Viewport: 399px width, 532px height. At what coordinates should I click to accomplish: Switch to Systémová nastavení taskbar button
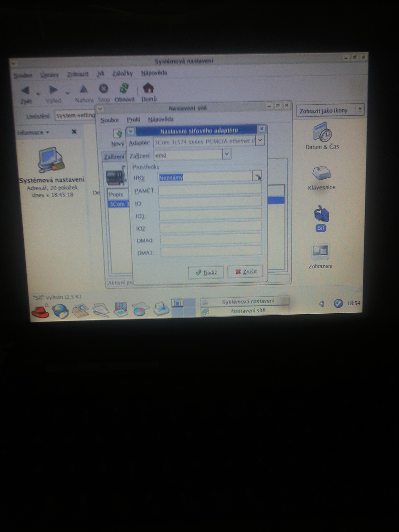pyautogui.click(x=245, y=301)
